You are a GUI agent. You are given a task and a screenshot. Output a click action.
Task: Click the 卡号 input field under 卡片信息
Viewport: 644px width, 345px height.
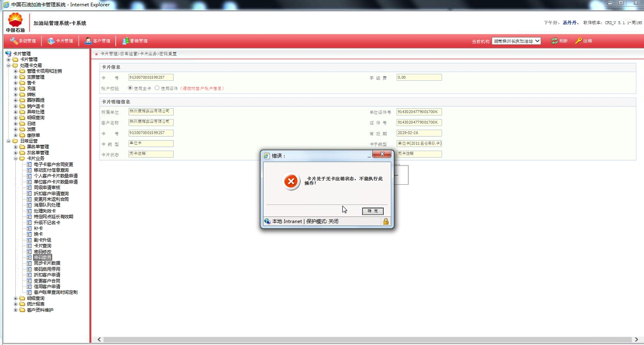(151, 77)
